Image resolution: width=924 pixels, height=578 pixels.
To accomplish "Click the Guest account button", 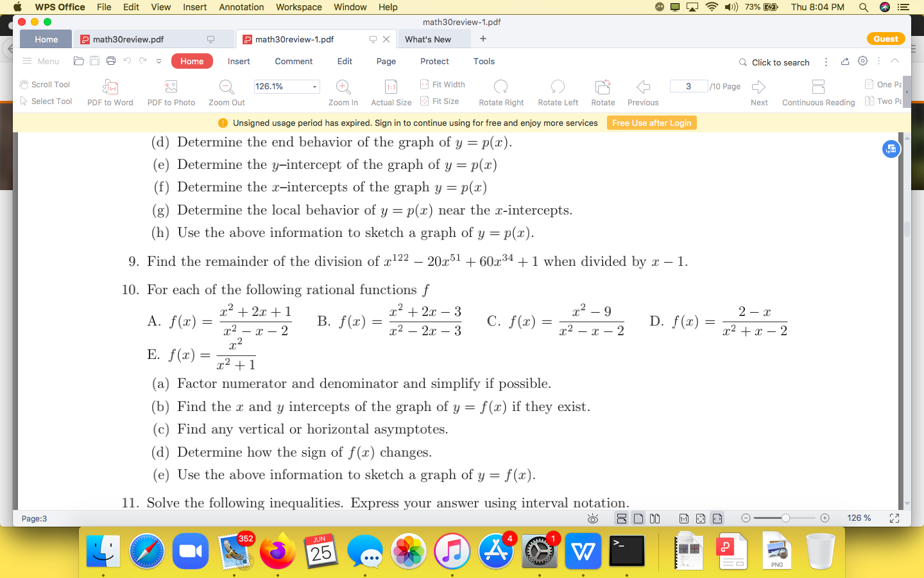I will tap(886, 39).
